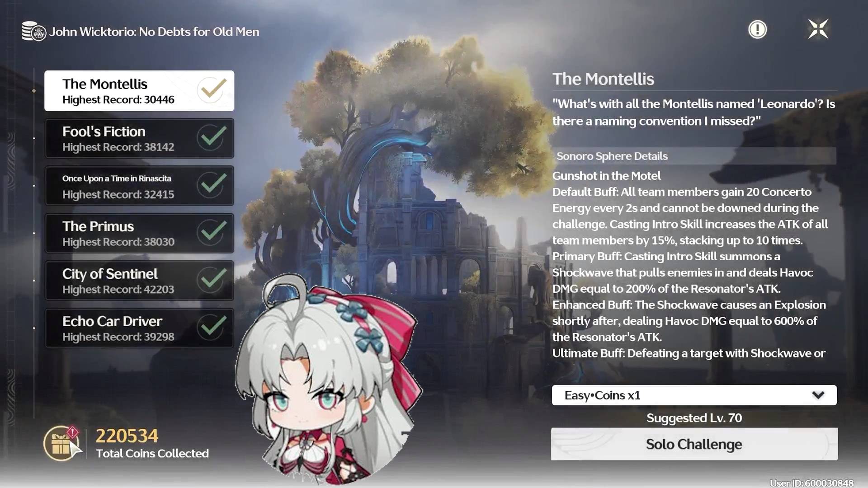Open the exclamation info icon

click(x=757, y=30)
